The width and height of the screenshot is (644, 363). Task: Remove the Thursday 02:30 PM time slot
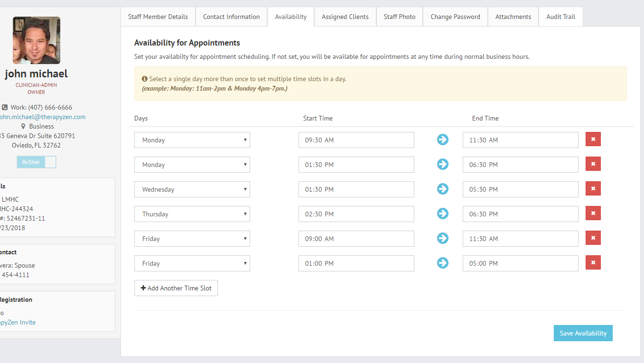click(x=593, y=214)
